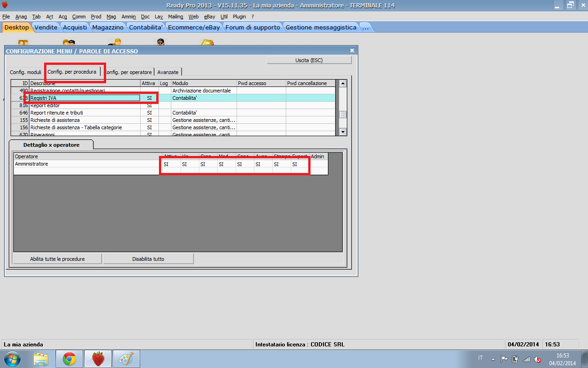This screenshot has height=368, width=588.
Task: Open the Plugin menu
Action: coord(239,17)
